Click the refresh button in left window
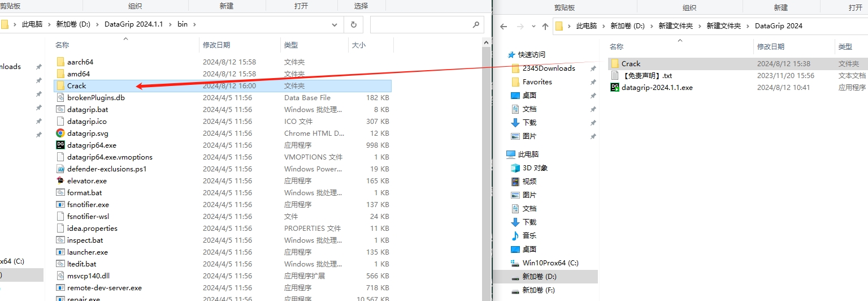Screen dimensions: 868x301 354,24
